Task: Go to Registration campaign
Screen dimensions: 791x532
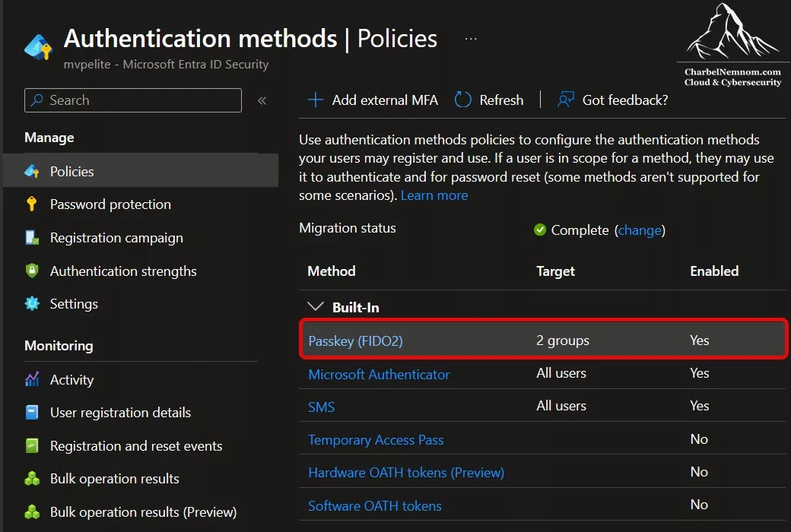Action: [x=116, y=238]
